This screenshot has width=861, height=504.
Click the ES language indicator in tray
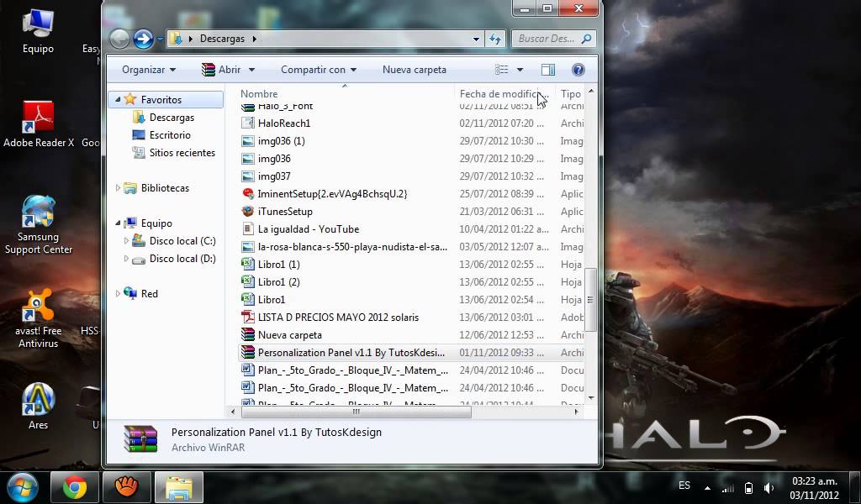click(x=684, y=486)
